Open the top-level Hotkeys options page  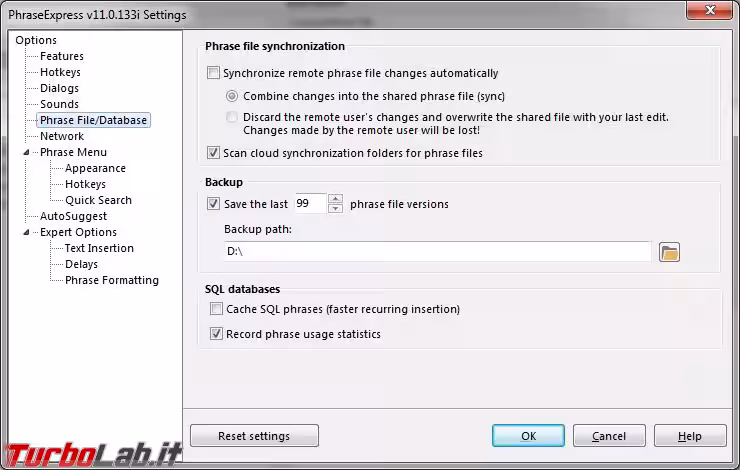tap(60, 72)
